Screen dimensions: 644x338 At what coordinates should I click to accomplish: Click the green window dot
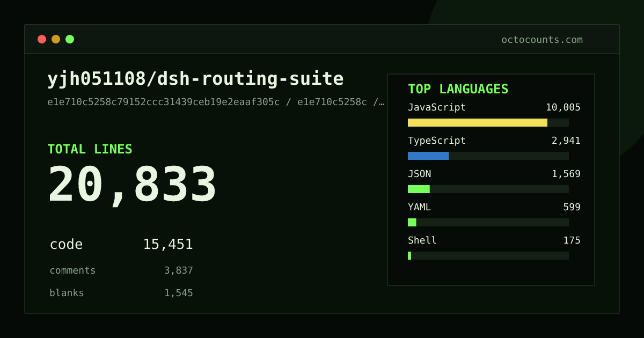click(x=70, y=39)
